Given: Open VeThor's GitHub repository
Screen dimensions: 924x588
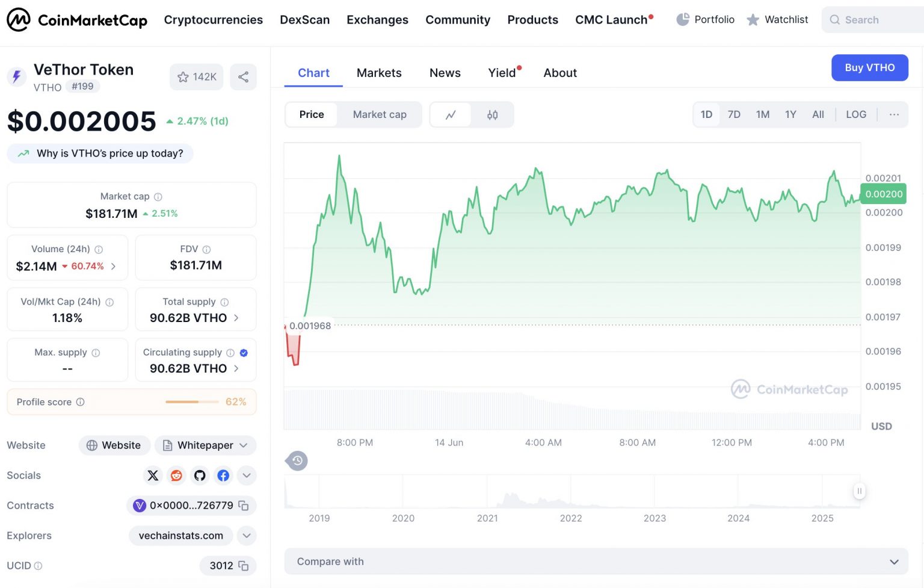Looking at the screenshot, I should tap(199, 475).
